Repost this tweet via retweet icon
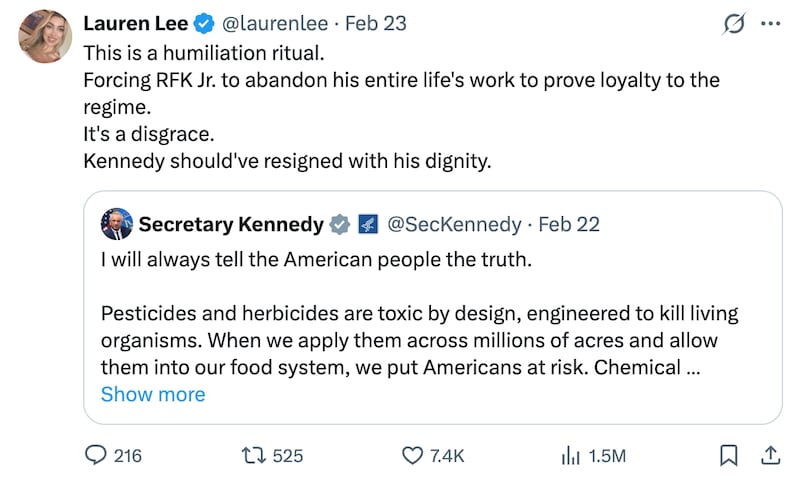Viewport: 800px width, 483px height. 256,455
